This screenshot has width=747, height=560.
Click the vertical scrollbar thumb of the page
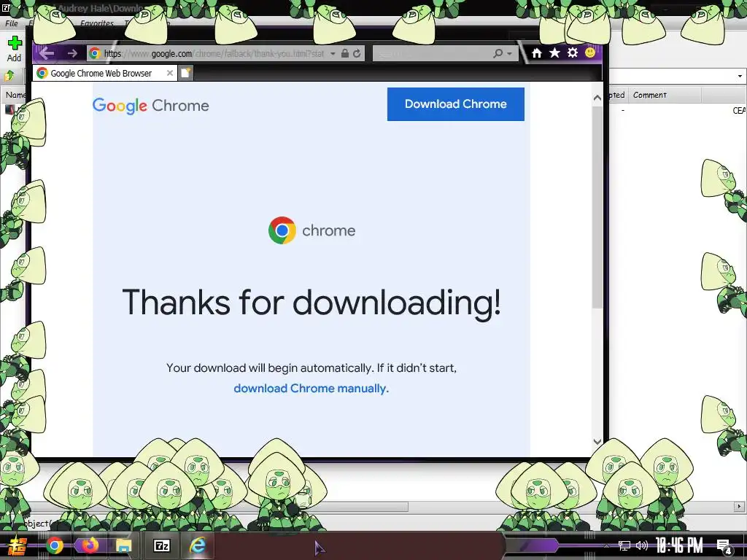pos(597,207)
